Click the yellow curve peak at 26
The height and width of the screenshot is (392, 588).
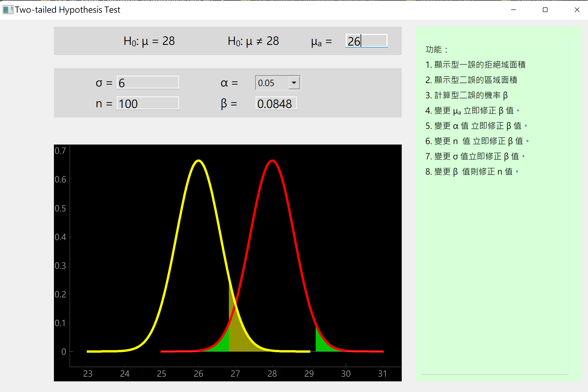[199, 160]
